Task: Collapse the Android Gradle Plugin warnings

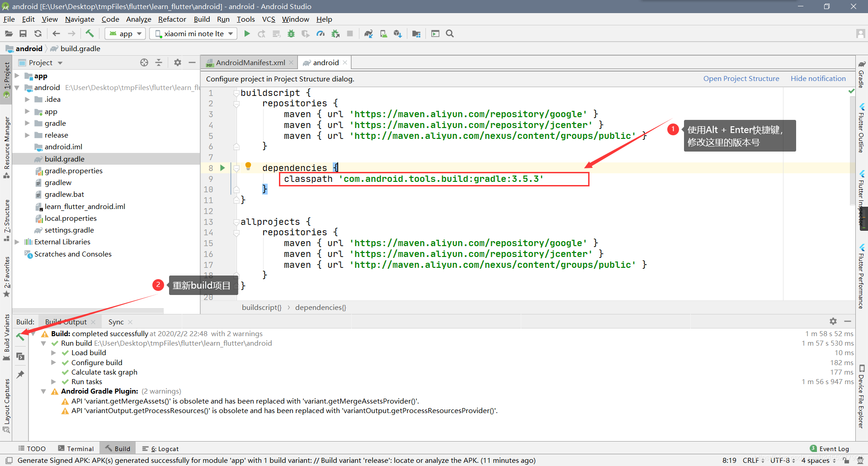Action: point(43,391)
